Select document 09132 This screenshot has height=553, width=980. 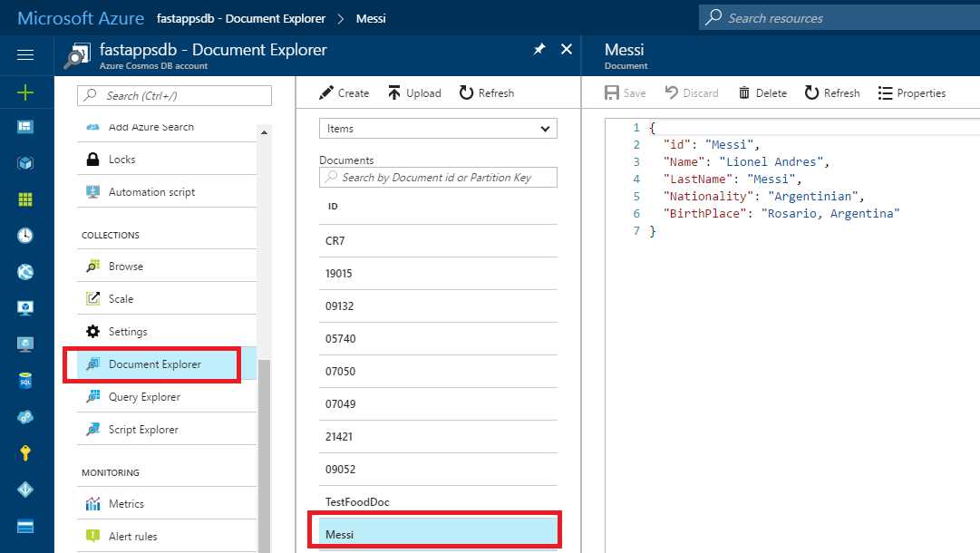[x=438, y=306]
